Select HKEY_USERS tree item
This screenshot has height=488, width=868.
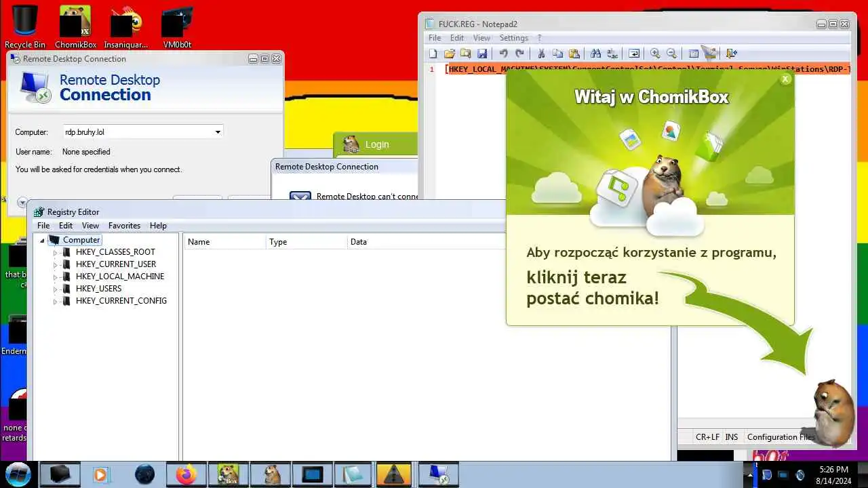98,289
